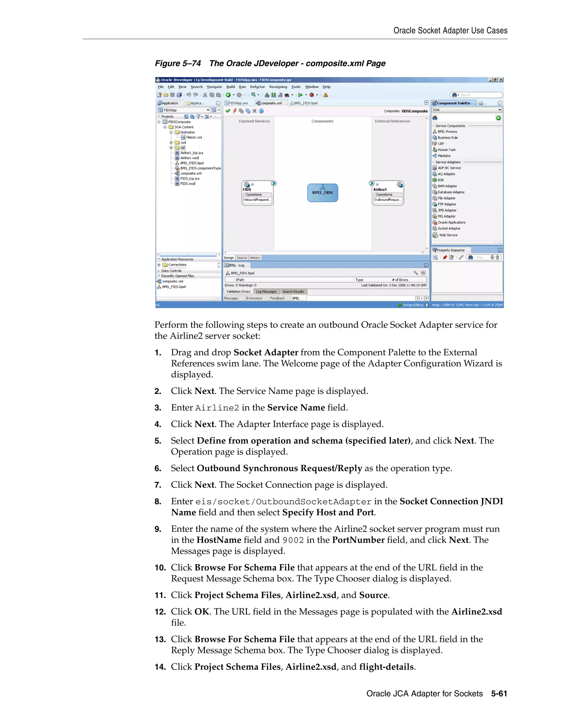Image resolution: width=563 pixels, height=728 pixels.
Task: Click the red pin icon in Property Inspector
Action: 445,258
